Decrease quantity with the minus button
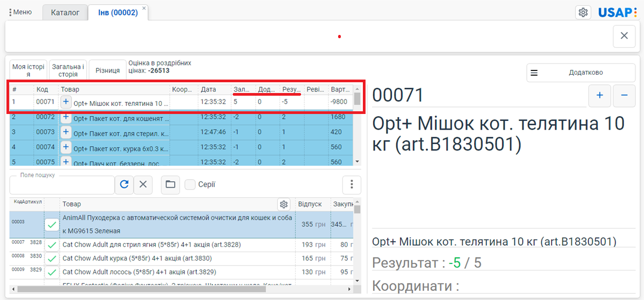 (624, 95)
